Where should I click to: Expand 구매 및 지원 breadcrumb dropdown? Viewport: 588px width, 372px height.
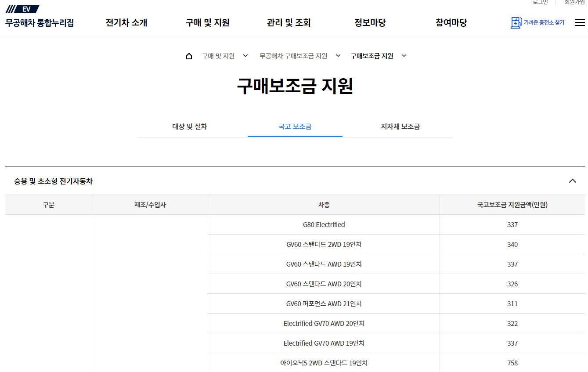pos(245,56)
